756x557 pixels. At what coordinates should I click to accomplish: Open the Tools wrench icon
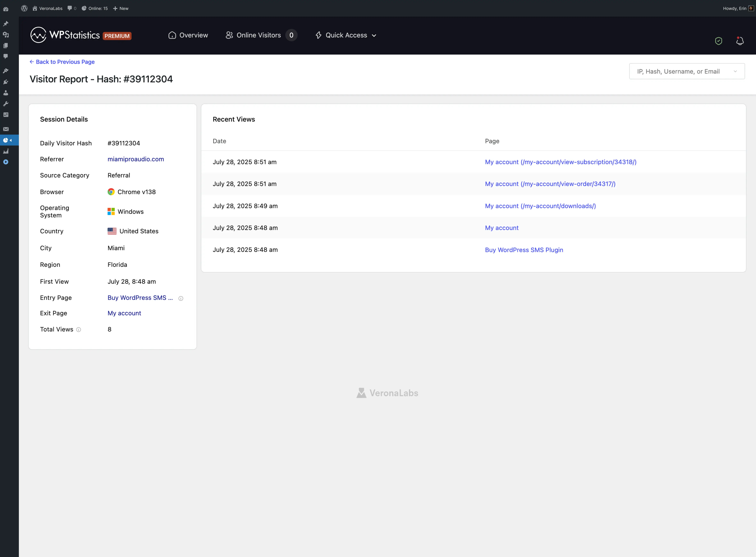pos(6,104)
